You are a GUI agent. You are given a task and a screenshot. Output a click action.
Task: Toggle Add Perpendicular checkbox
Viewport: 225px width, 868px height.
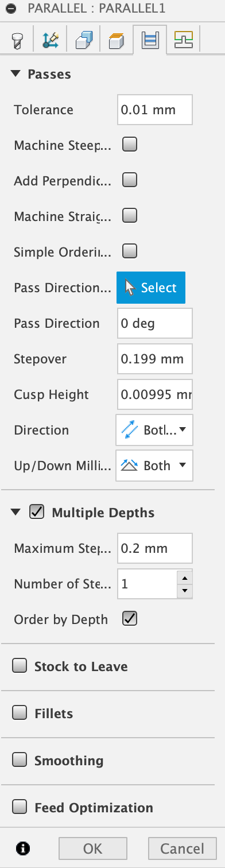click(130, 181)
